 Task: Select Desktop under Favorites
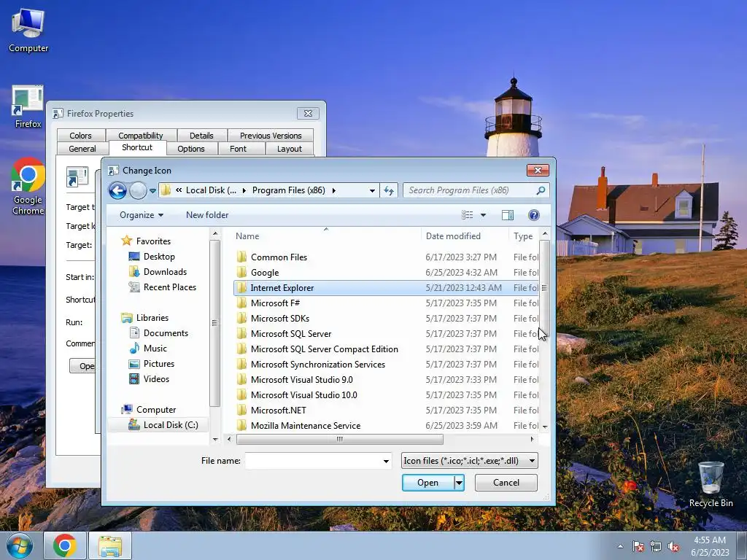152,257
